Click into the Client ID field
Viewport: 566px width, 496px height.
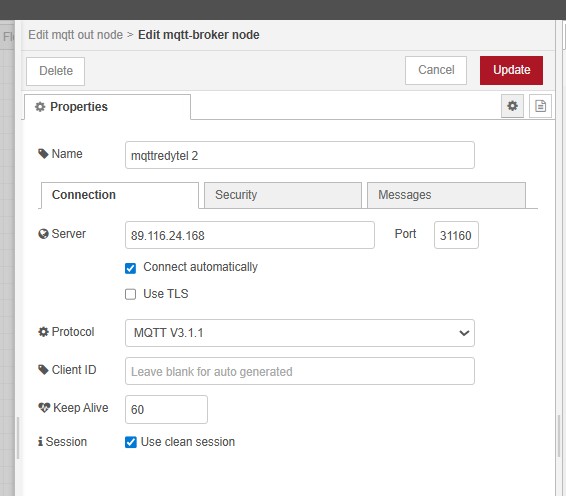click(300, 371)
